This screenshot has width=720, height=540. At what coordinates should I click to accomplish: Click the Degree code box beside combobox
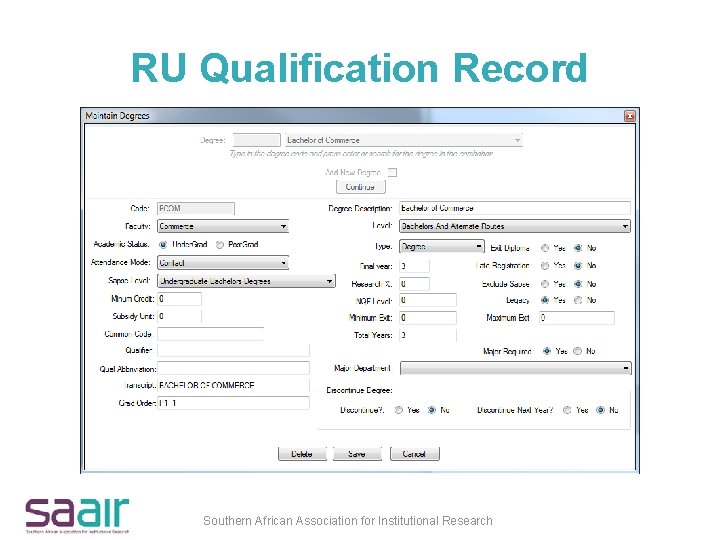[257, 140]
